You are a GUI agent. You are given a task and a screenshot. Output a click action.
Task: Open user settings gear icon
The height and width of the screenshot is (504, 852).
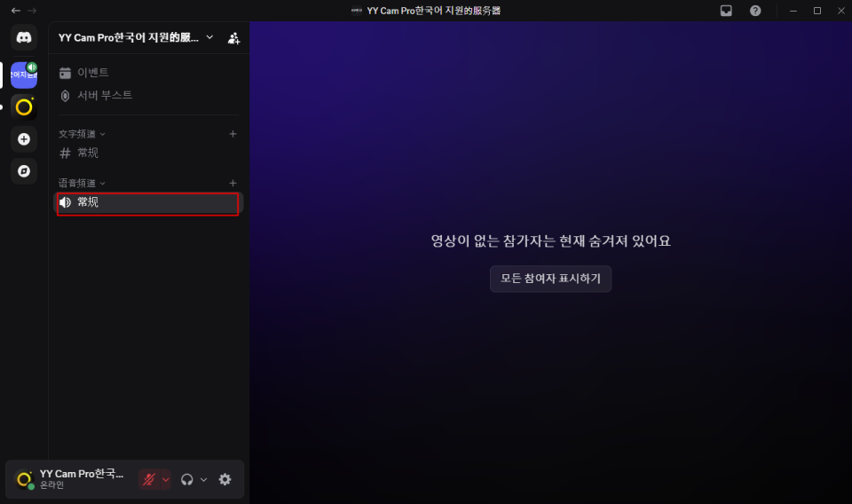225,479
